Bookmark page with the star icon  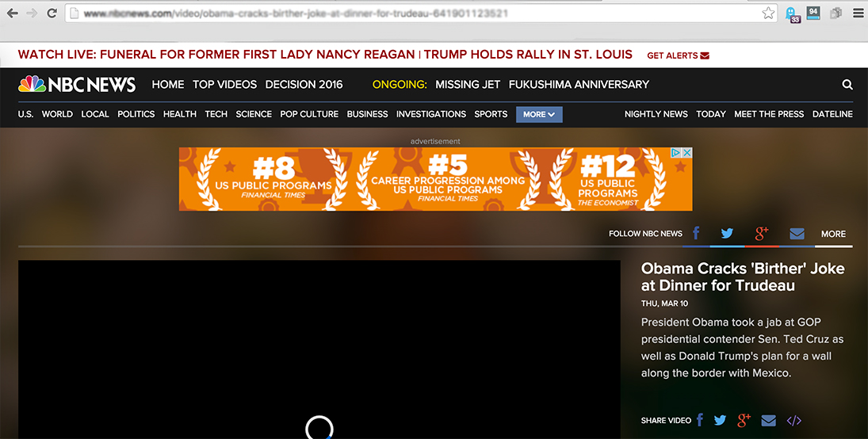768,13
